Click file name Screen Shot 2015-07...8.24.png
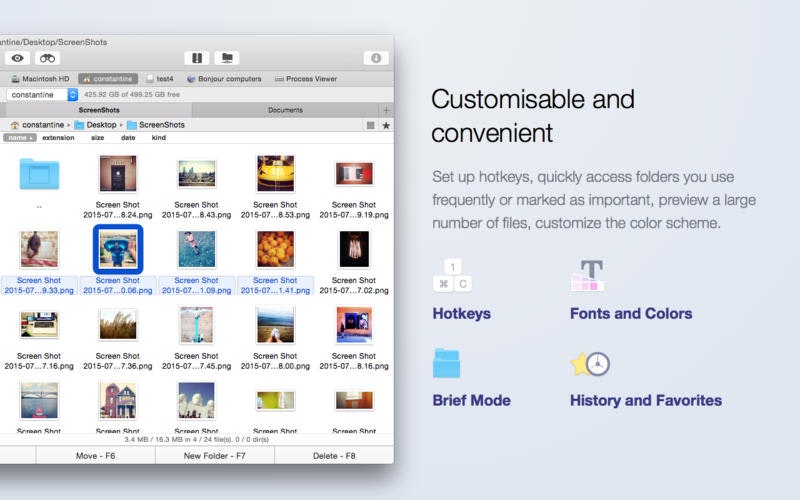 [x=118, y=210]
